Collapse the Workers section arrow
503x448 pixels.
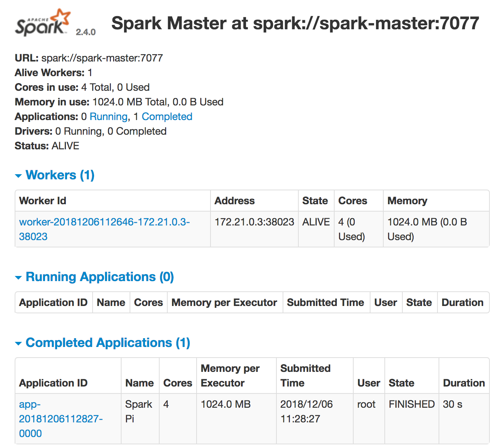pos(18,176)
